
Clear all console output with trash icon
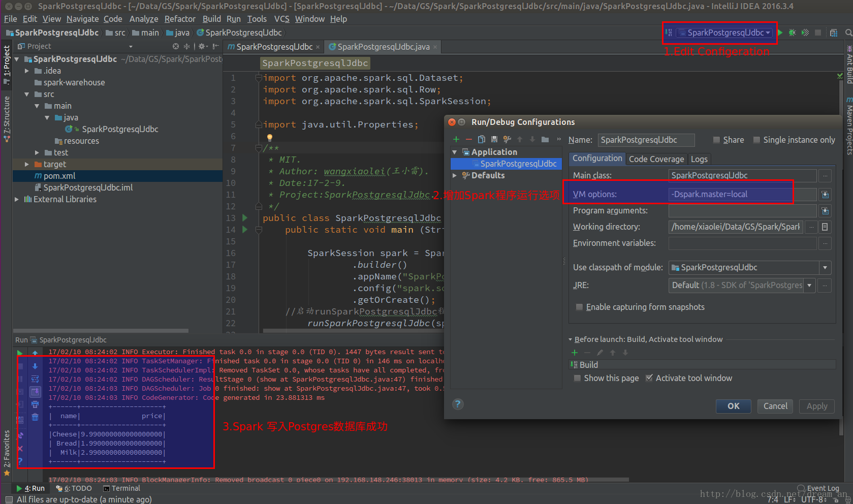[x=35, y=417]
